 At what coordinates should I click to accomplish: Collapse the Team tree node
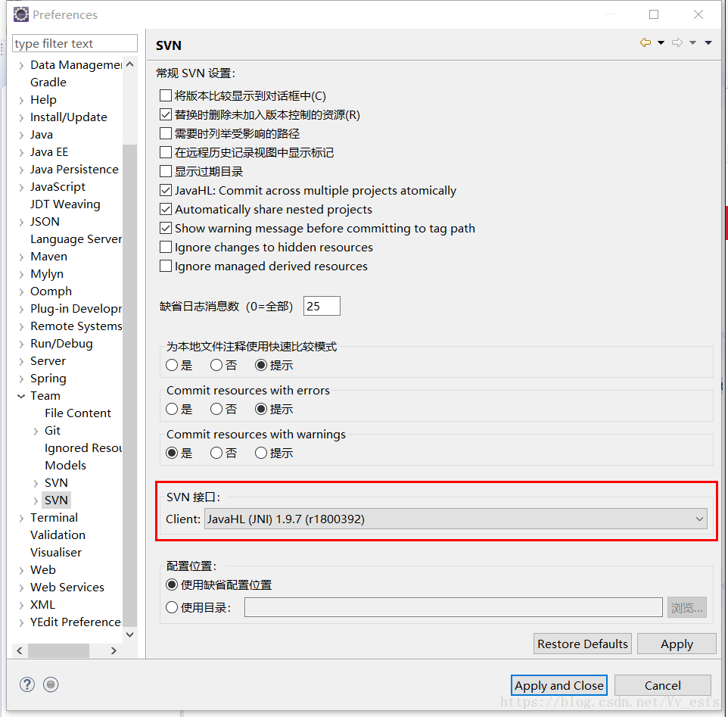pyautogui.click(x=21, y=396)
